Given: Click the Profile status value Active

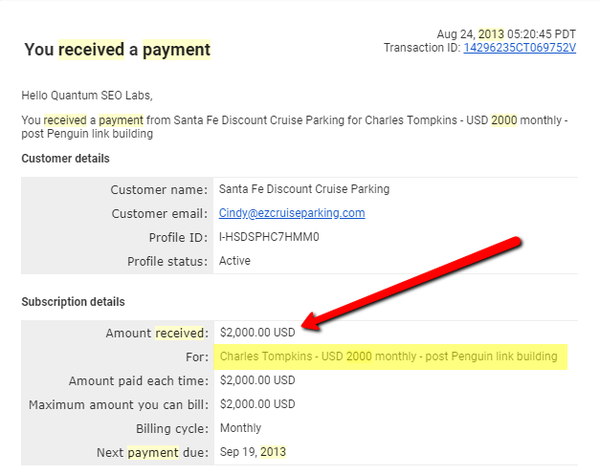Looking at the screenshot, I should pyautogui.click(x=235, y=261).
